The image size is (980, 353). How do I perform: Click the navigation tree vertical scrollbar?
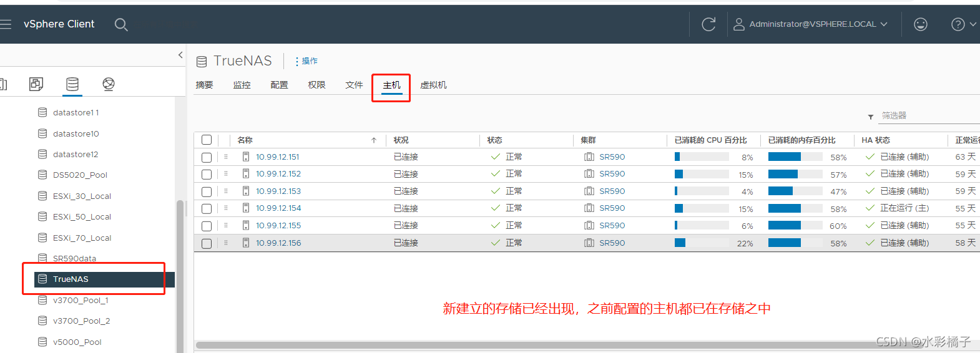click(x=180, y=276)
